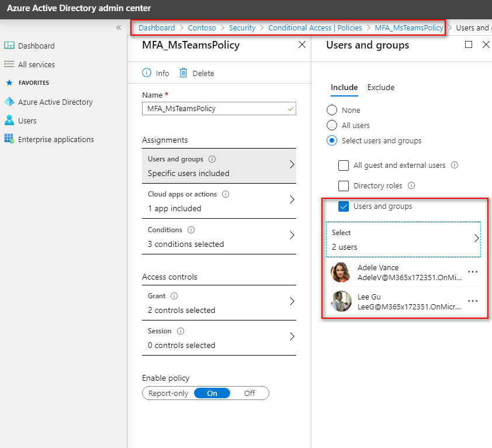492x448 pixels.
Task: Click Contoso breadcrumb link
Action: [202, 27]
